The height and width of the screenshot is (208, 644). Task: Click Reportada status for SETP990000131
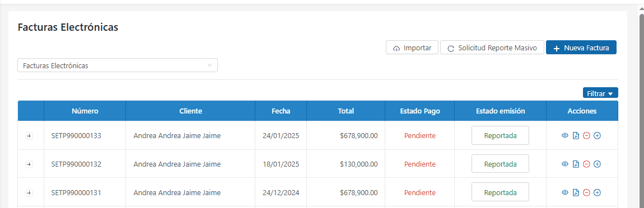pyautogui.click(x=500, y=192)
